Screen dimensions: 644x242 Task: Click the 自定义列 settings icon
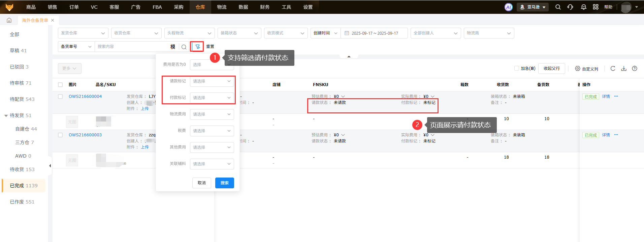point(578,69)
